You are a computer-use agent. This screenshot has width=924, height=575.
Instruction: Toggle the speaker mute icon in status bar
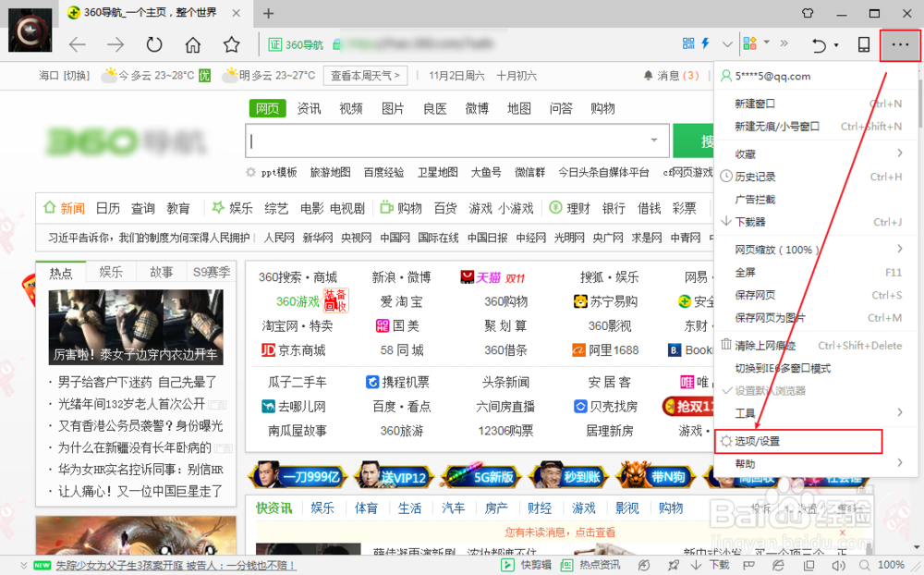coord(837,566)
